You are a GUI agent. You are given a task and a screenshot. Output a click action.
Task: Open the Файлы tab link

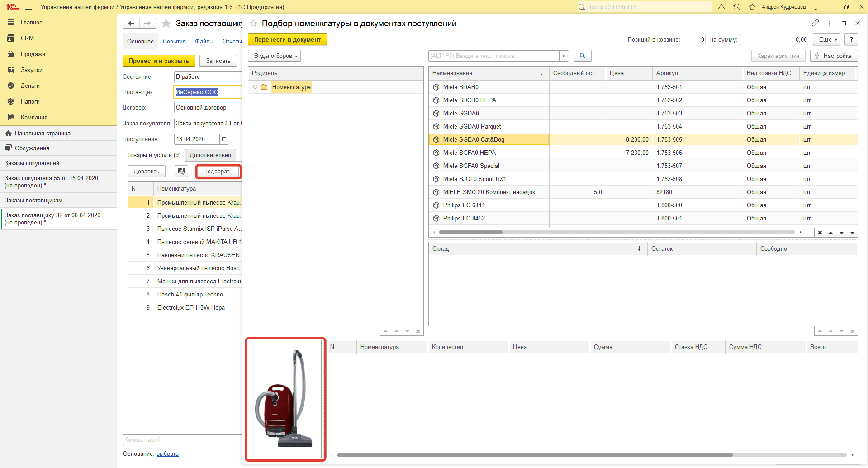click(204, 41)
